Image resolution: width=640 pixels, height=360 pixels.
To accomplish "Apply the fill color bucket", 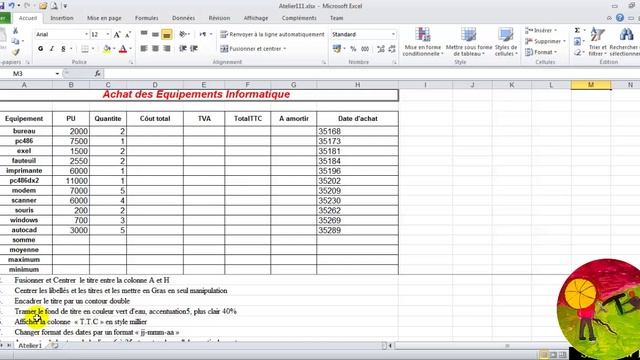I will [107, 49].
